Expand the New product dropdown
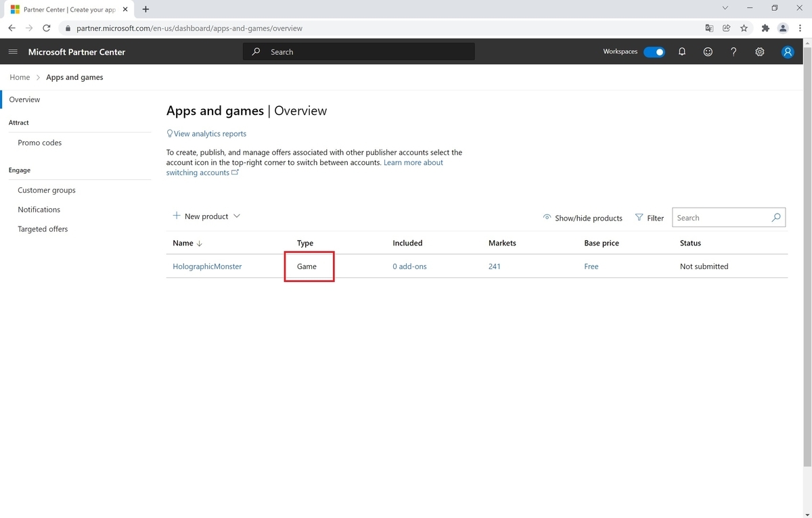Screen dimensions: 812x518 tap(206, 216)
